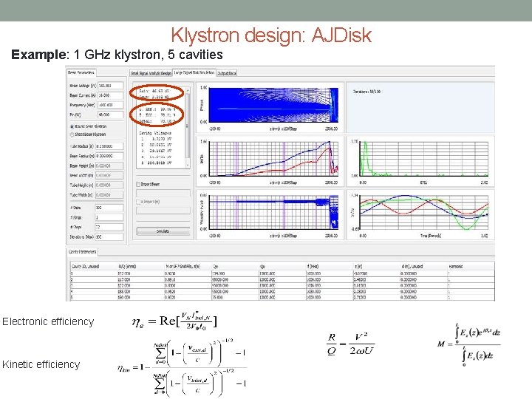Click the disabled Tube Height field
The width and height of the screenshot is (532, 399).
(x=109, y=185)
